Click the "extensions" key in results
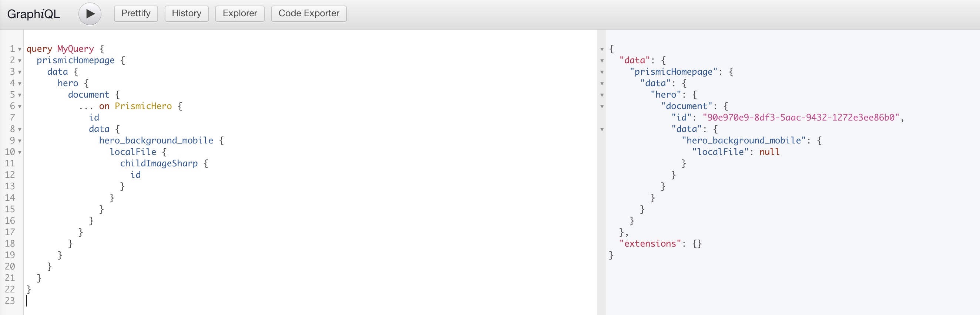This screenshot has height=315, width=980. coord(650,244)
